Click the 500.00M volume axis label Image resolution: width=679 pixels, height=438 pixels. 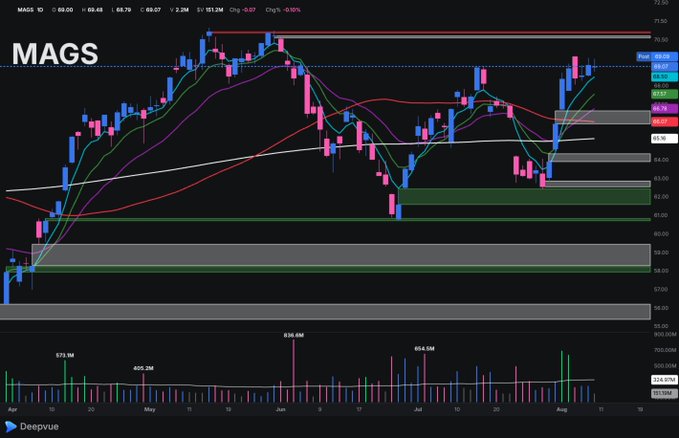[x=665, y=366]
